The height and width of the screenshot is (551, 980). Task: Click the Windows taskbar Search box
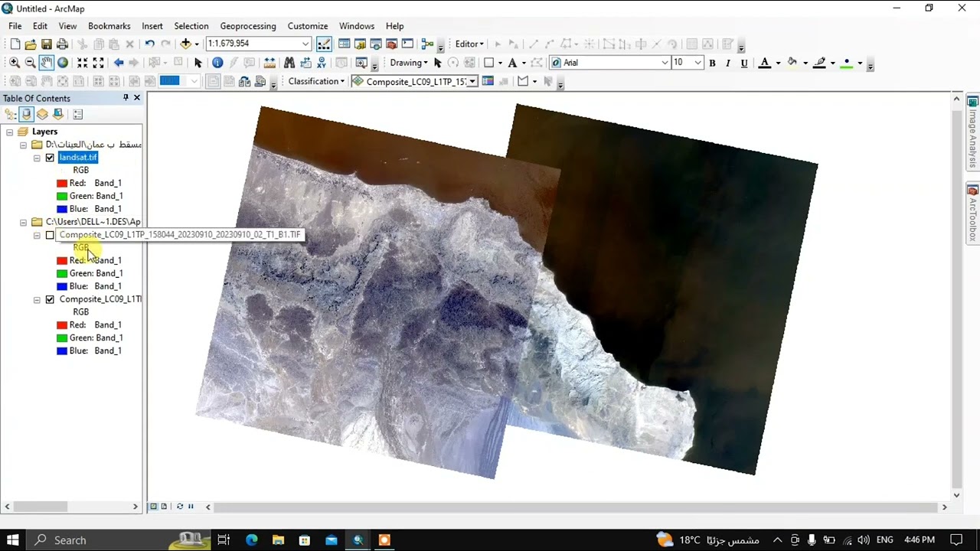[119, 540]
